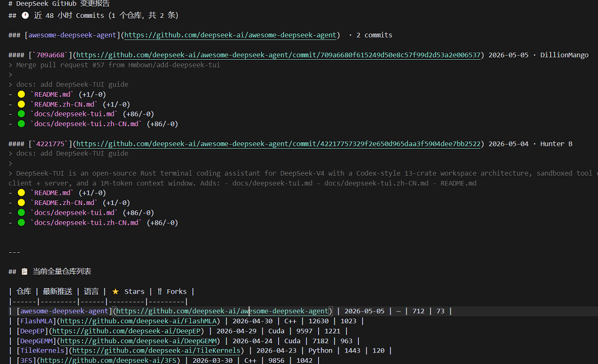Click the '当前全量仓库列表' heading text
The width and height of the screenshot is (598, 364).
click(62, 271)
